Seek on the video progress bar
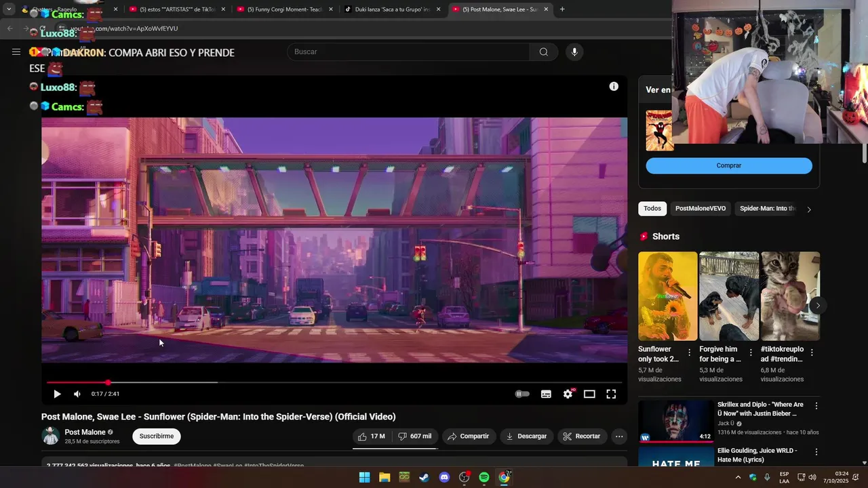868x488 pixels. tap(334, 382)
